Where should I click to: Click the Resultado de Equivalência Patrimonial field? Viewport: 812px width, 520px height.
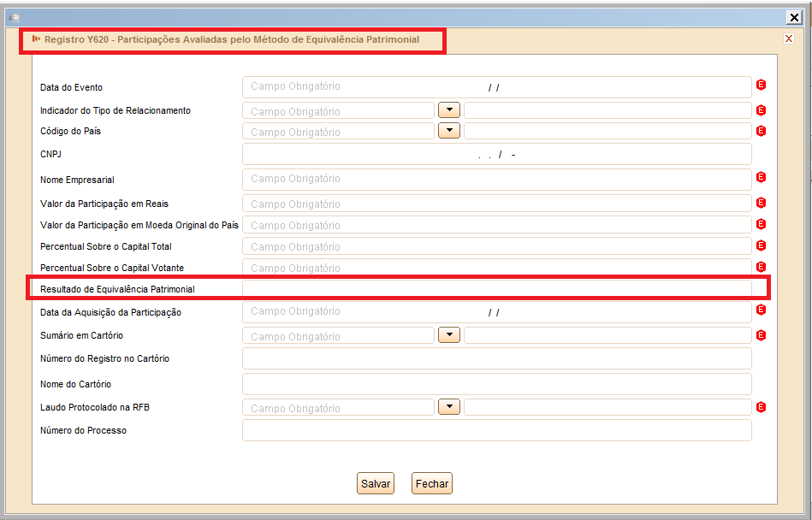pos(496,289)
